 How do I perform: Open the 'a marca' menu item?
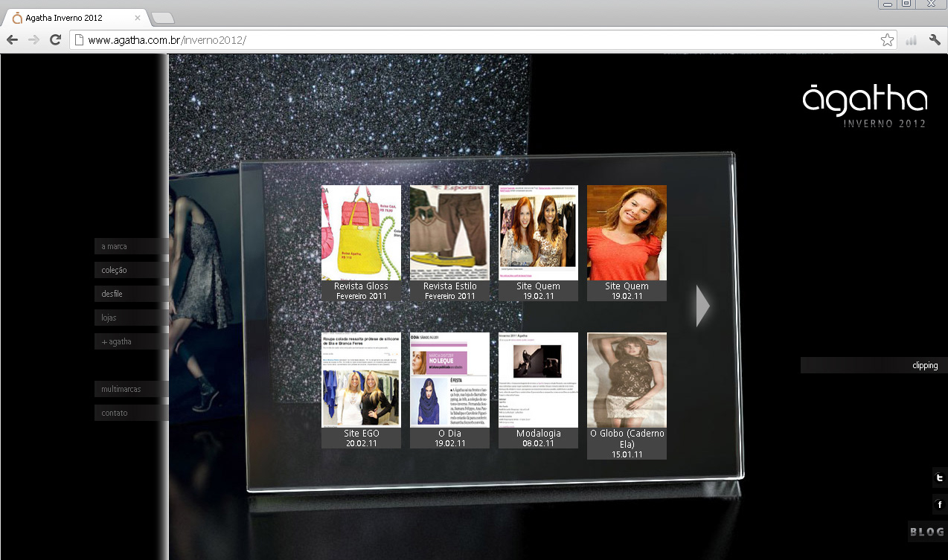[132, 246]
